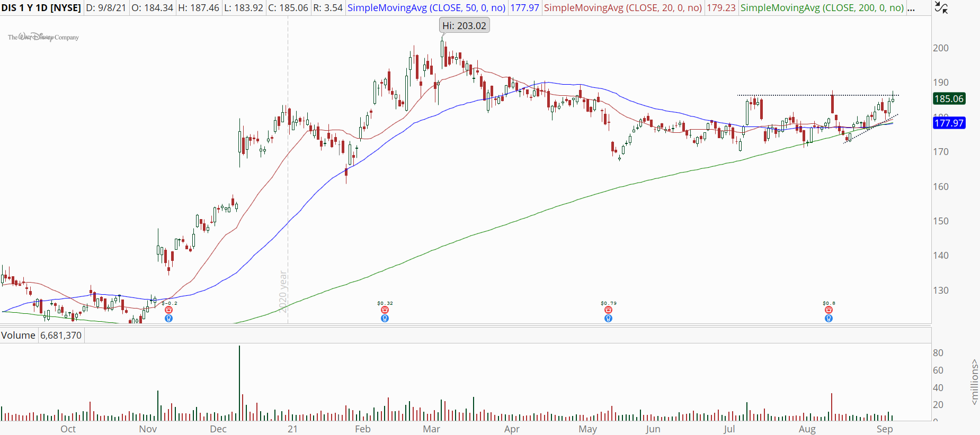Click the 'O: 184.34' open value
Screen dimensions: 980x435
(152, 8)
